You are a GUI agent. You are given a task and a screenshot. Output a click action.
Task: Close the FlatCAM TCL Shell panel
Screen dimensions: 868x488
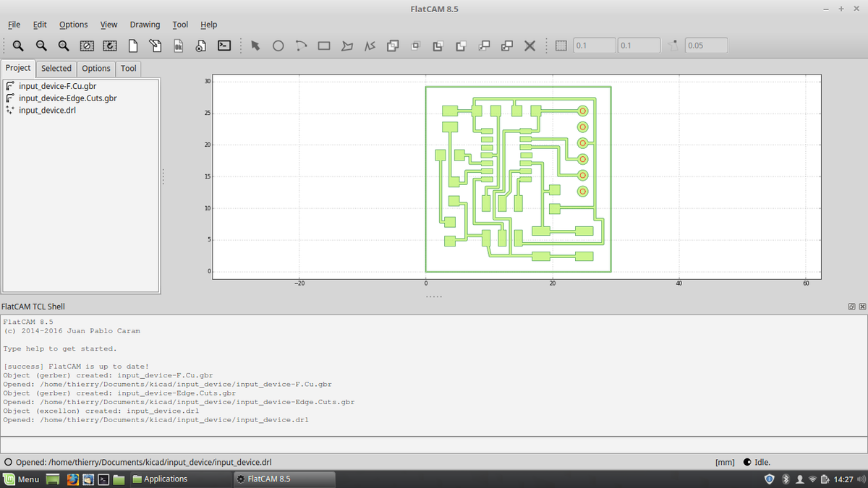click(862, 307)
